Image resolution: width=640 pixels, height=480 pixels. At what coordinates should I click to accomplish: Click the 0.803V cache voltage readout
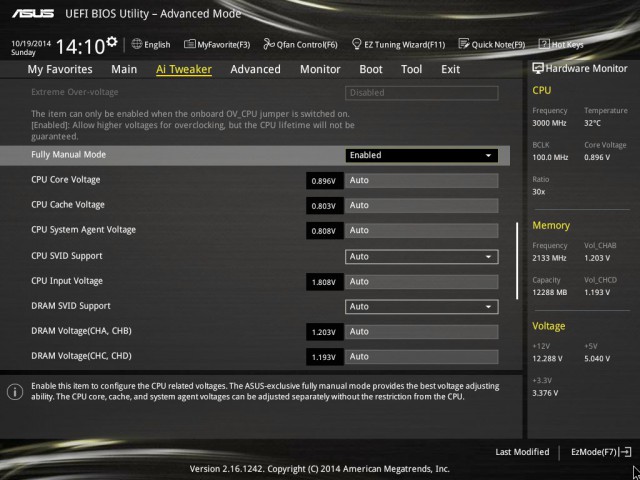(x=324, y=206)
